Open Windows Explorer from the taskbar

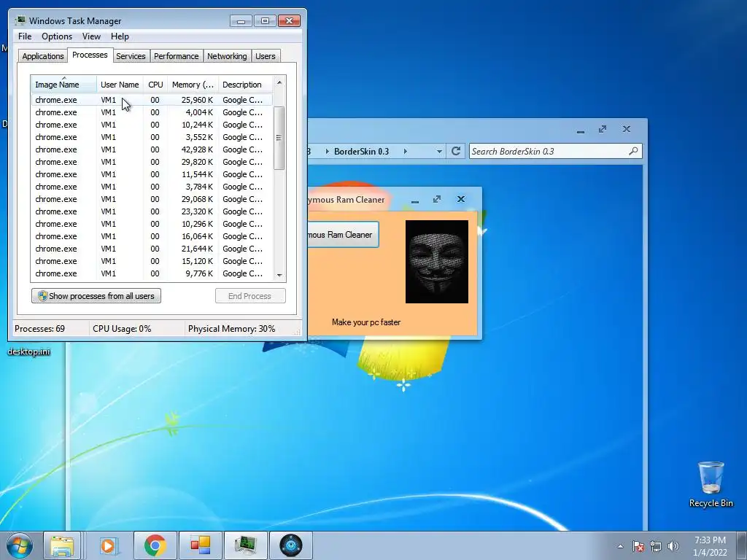[62, 545]
